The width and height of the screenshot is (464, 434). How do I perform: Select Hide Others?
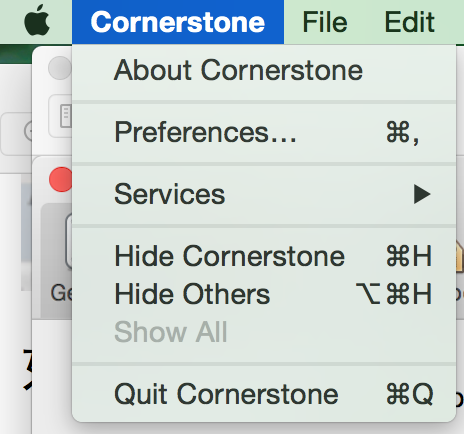coord(264,294)
